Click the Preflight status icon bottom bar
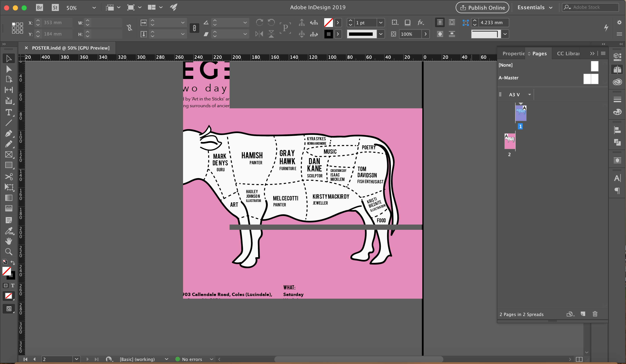The height and width of the screenshot is (364, 626). point(178,359)
